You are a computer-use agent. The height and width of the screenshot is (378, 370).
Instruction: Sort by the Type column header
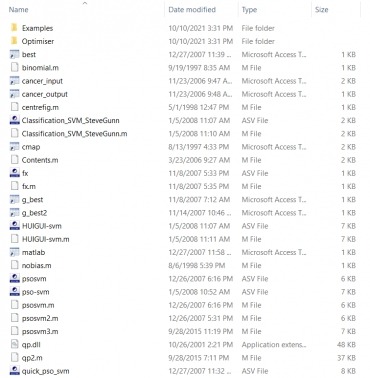(x=249, y=10)
